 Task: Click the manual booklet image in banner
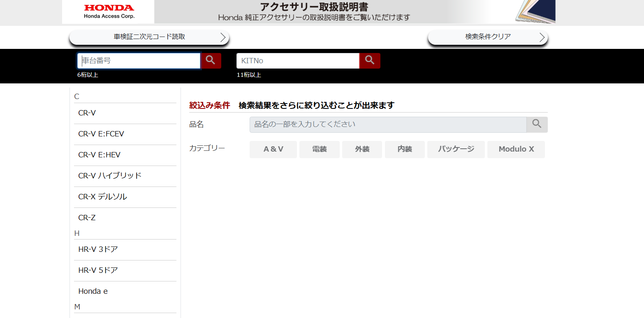coord(535,12)
